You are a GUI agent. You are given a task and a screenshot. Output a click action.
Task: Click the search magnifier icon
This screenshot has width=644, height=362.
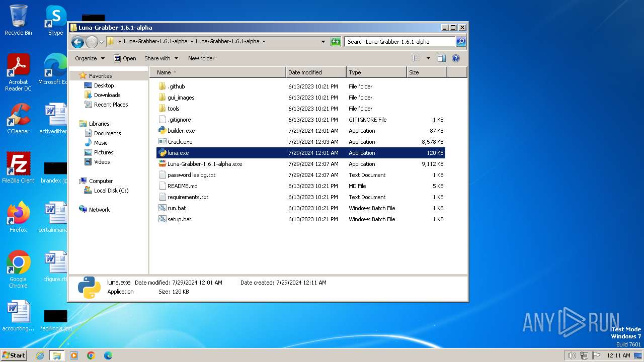click(461, 42)
